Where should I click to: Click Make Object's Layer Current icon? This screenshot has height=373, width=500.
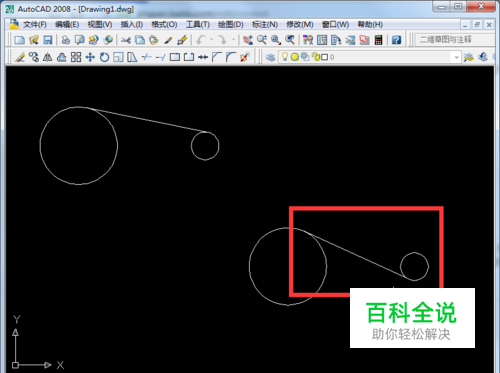[469, 57]
